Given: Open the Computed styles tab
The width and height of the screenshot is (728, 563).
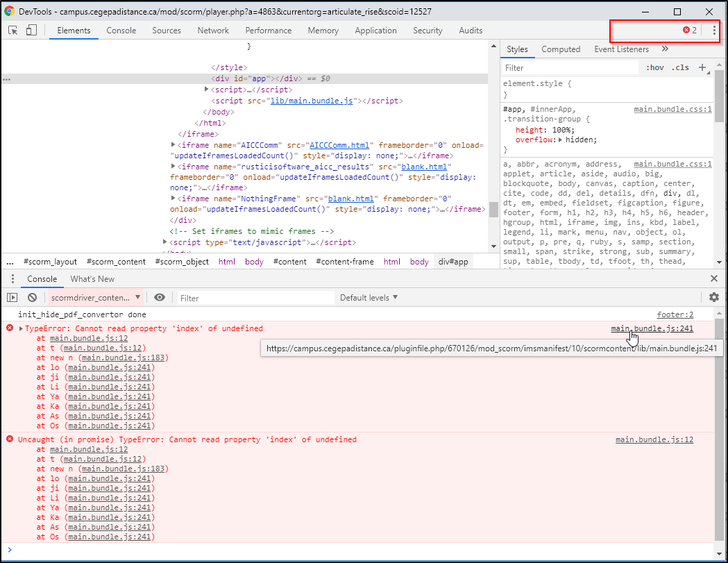Looking at the screenshot, I should (x=561, y=49).
